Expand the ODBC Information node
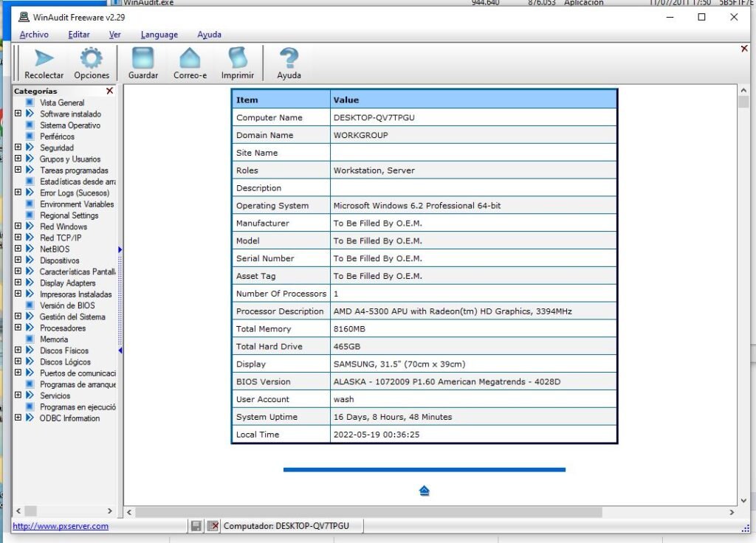Screen dimensions: 756x543 pos(18,418)
